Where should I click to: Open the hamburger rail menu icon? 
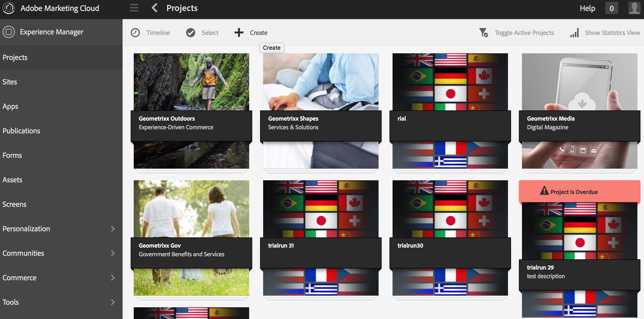pyautogui.click(x=134, y=8)
